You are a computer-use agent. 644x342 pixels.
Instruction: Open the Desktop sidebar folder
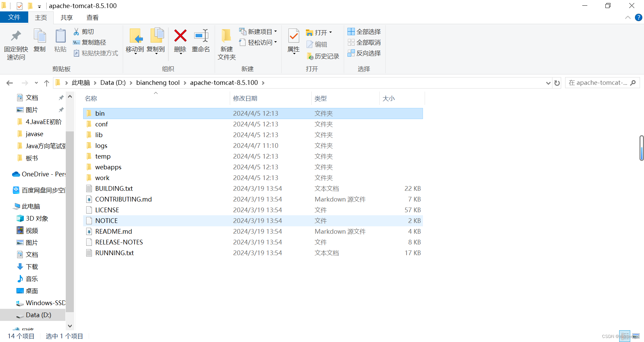pos(28,291)
